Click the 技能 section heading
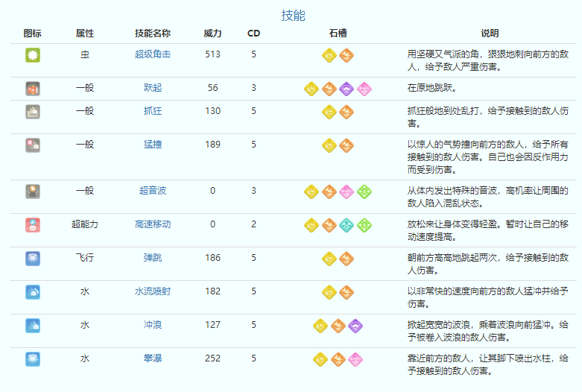582x392 pixels. (292, 16)
